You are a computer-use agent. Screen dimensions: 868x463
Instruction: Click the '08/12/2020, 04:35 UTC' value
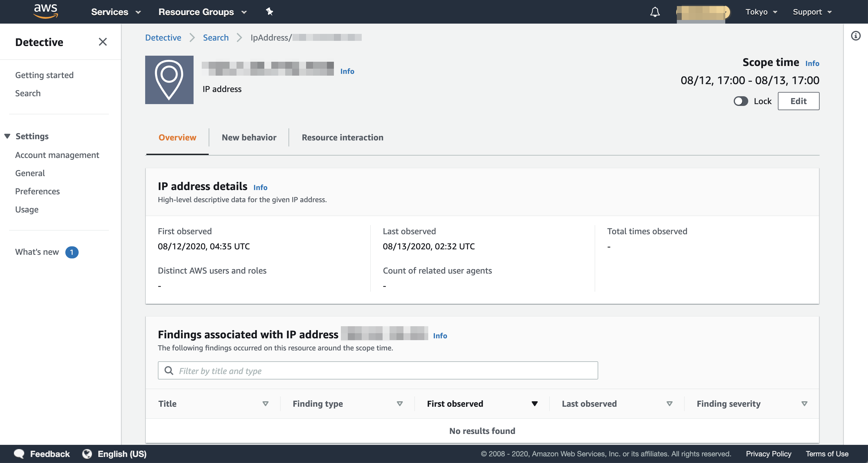coord(204,246)
